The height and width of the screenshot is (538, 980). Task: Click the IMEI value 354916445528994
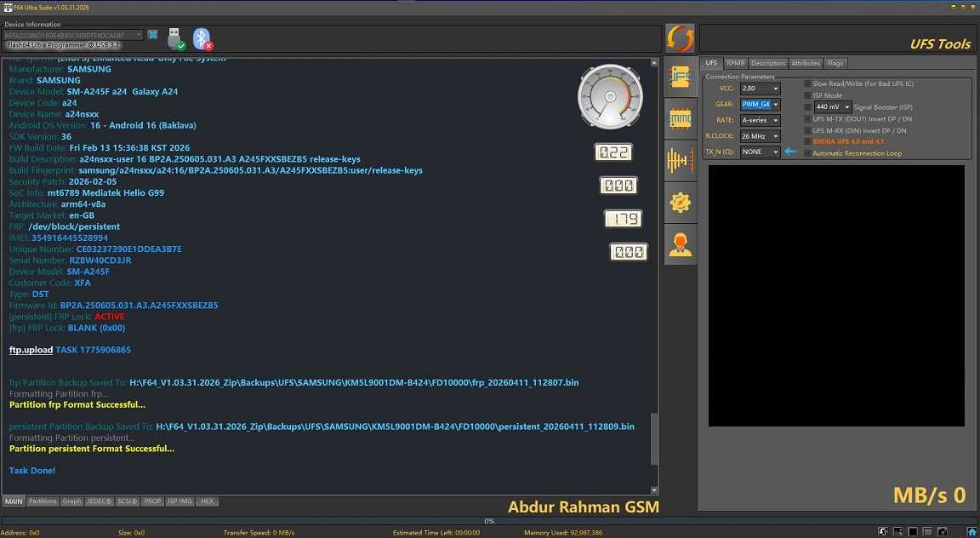click(x=70, y=238)
